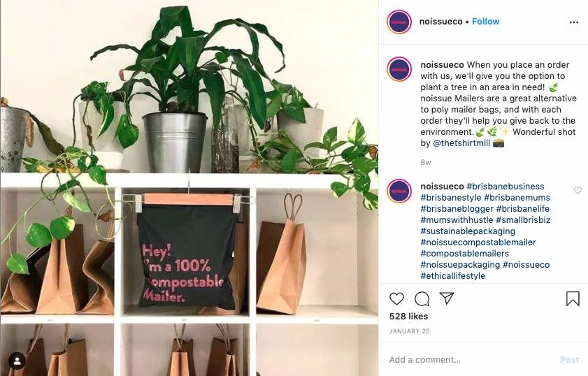Follow the noissueco account
Viewport: 588px width, 376px height.
486,22
